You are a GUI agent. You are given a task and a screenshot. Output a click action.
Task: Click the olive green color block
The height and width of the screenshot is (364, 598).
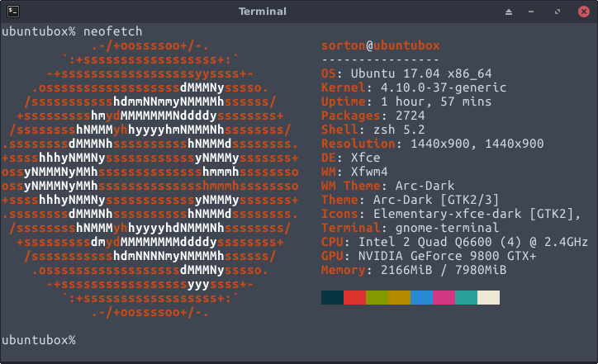[377, 298]
